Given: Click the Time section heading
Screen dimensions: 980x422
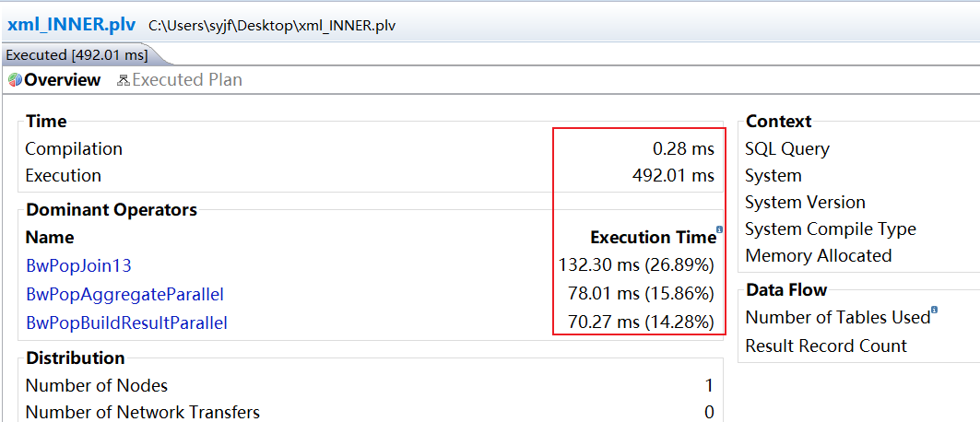Looking at the screenshot, I should point(46,121).
